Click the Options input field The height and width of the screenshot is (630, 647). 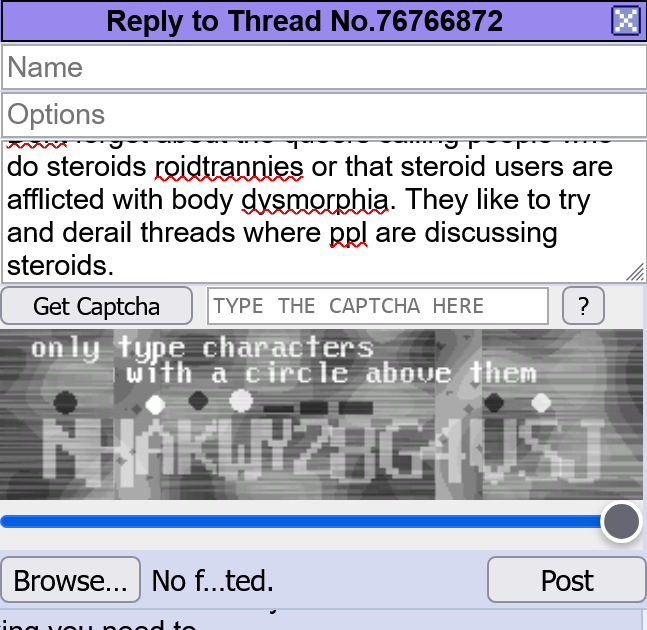coord(324,115)
